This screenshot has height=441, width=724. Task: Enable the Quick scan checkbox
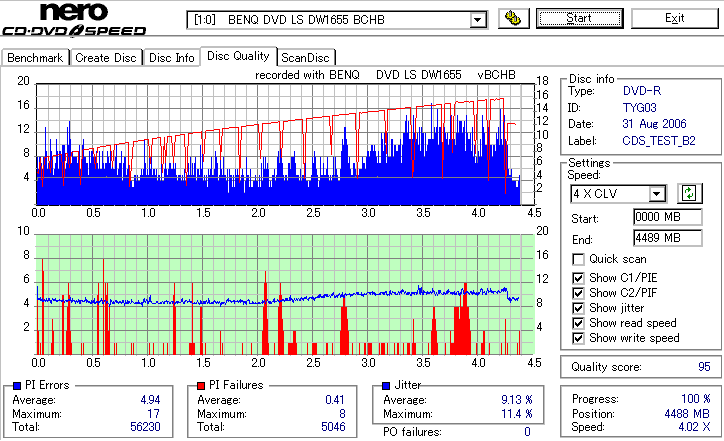point(578,259)
